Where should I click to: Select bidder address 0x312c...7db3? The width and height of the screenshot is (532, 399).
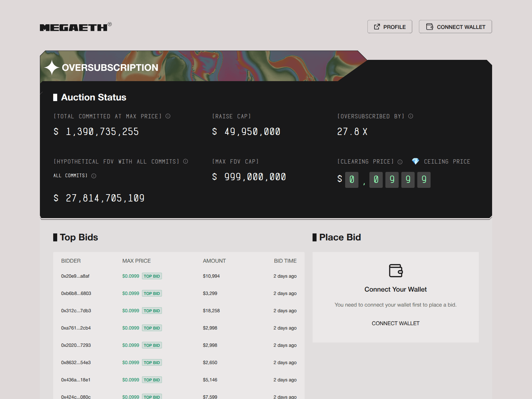point(76,311)
